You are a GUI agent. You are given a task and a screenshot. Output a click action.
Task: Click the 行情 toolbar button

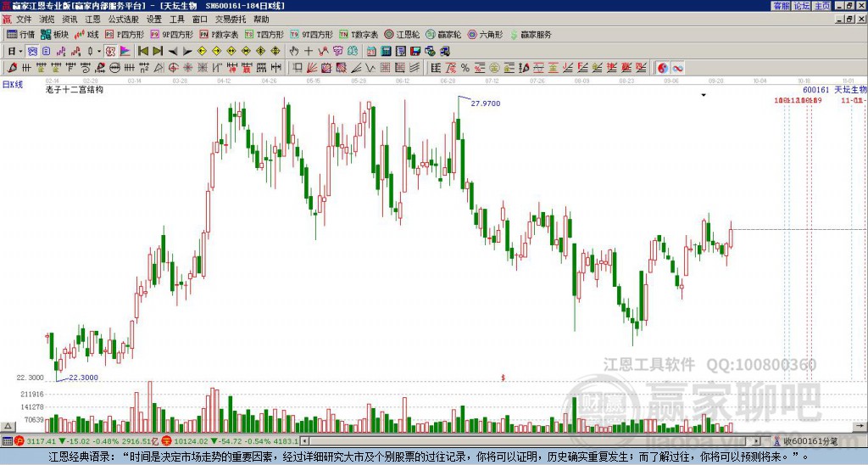(x=21, y=34)
